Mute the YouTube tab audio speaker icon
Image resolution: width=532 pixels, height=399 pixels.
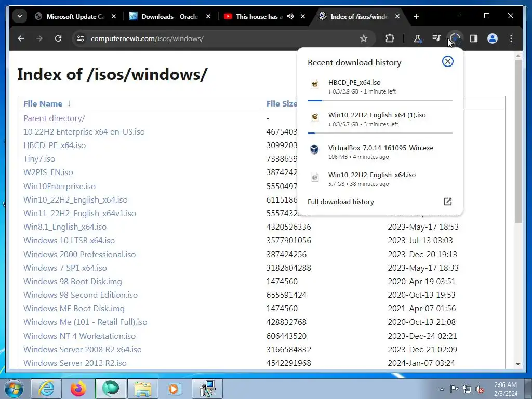pos(290,16)
